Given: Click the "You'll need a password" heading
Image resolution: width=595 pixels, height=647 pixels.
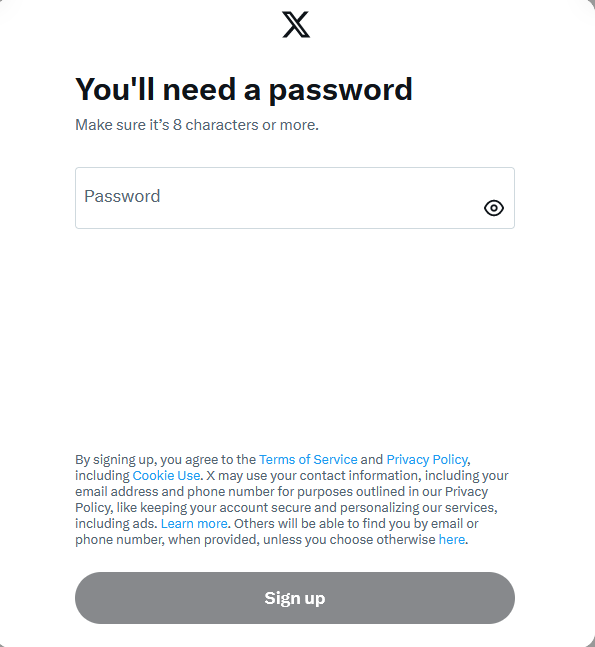Looking at the screenshot, I should click(244, 89).
